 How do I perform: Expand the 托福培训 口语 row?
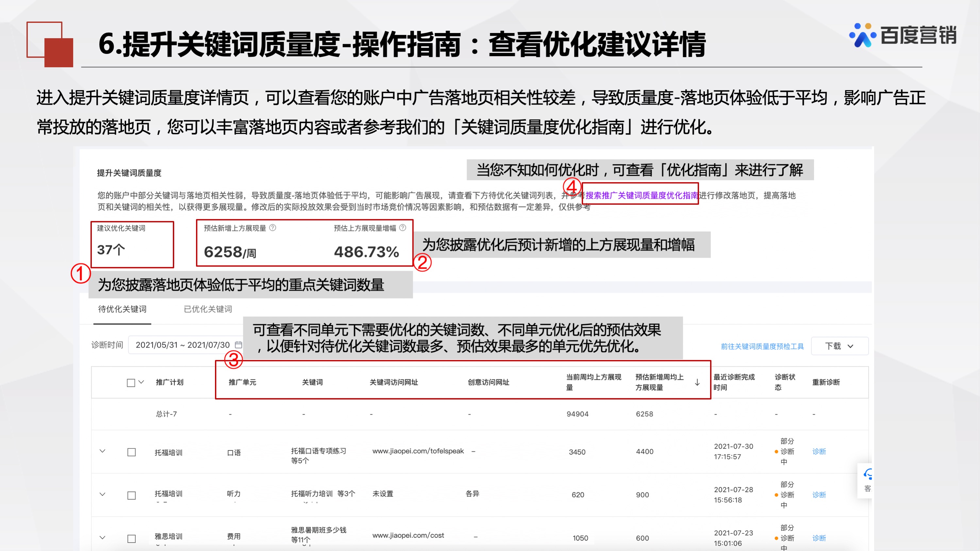pos(103,452)
